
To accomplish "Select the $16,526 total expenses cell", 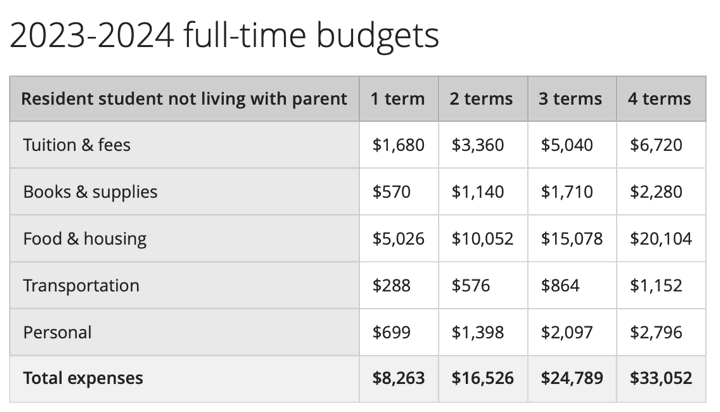I will [x=481, y=378].
